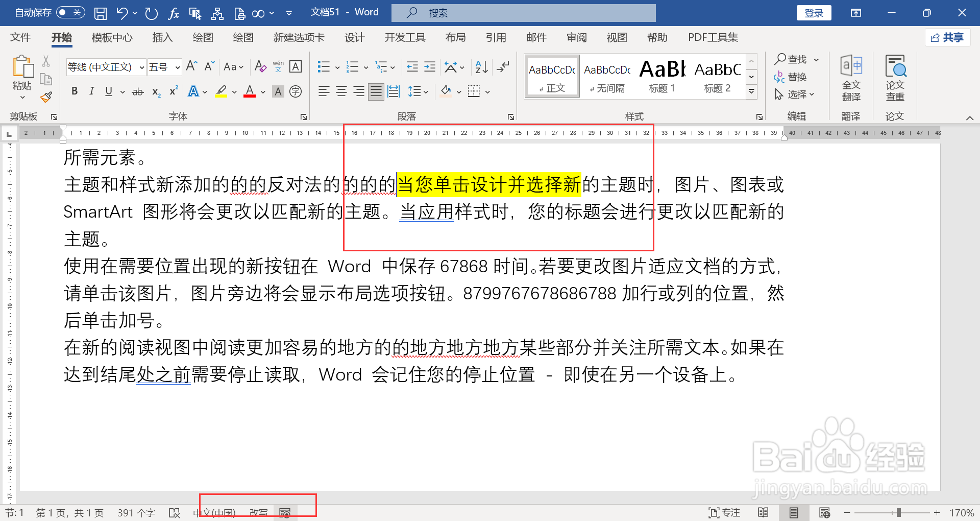This screenshot has height=521, width=980.
Task: Open the font group dialog launcher
Action: (304, 117)
